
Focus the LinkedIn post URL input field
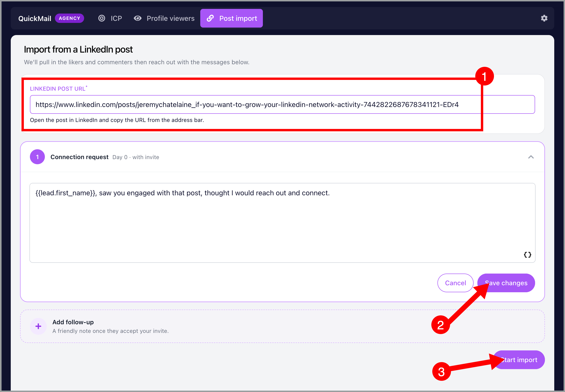click(282, 105)
